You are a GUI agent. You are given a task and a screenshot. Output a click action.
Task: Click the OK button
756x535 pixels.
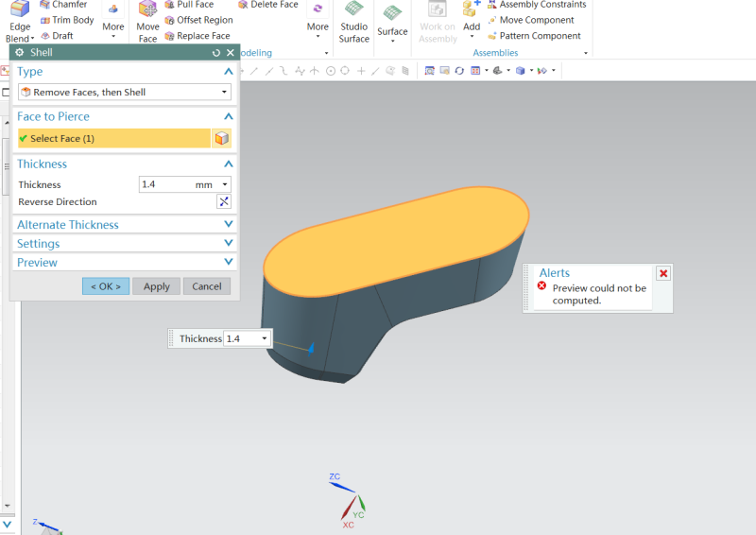coord(106,286)
